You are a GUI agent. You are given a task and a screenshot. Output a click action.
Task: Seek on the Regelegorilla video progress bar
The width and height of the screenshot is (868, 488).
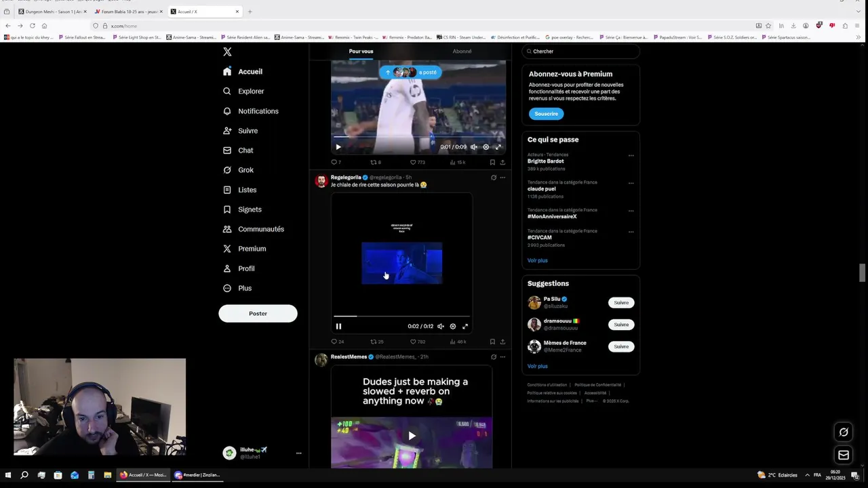(401, 316)
